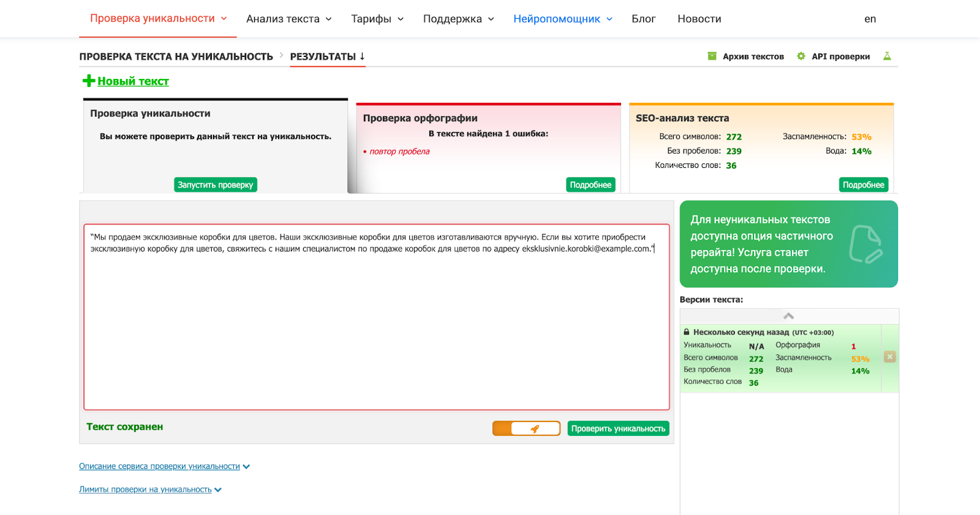Expand Лимиты проверки на уникальность

150,490
